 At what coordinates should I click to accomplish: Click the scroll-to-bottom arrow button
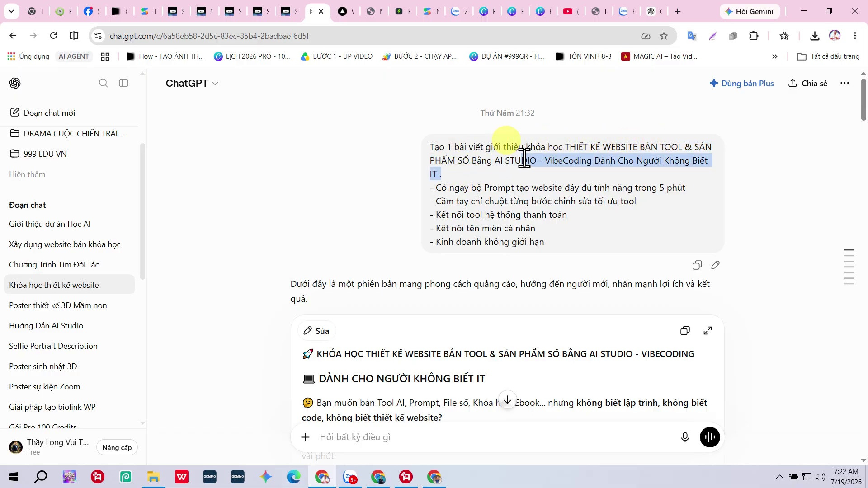(x=508, y=400)
